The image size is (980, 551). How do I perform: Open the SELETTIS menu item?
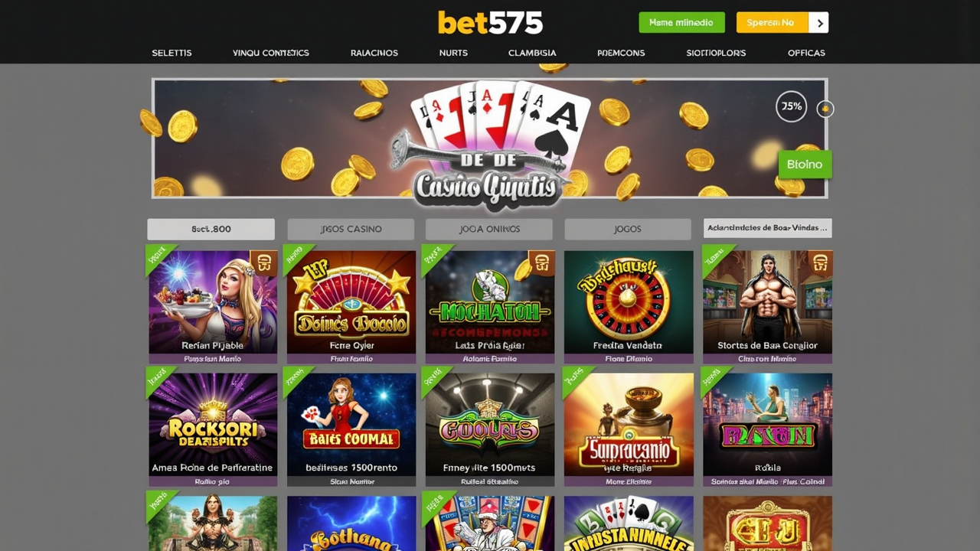click(x=172, y=53)
